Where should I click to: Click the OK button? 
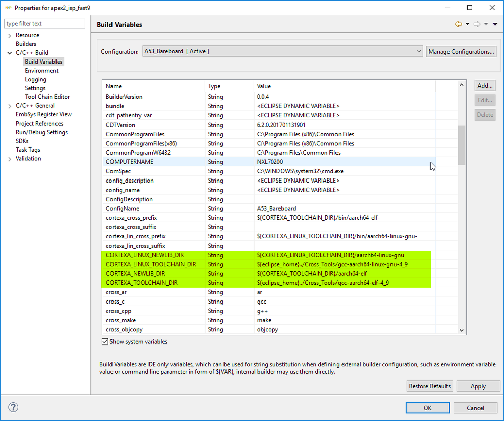[427, 408]
